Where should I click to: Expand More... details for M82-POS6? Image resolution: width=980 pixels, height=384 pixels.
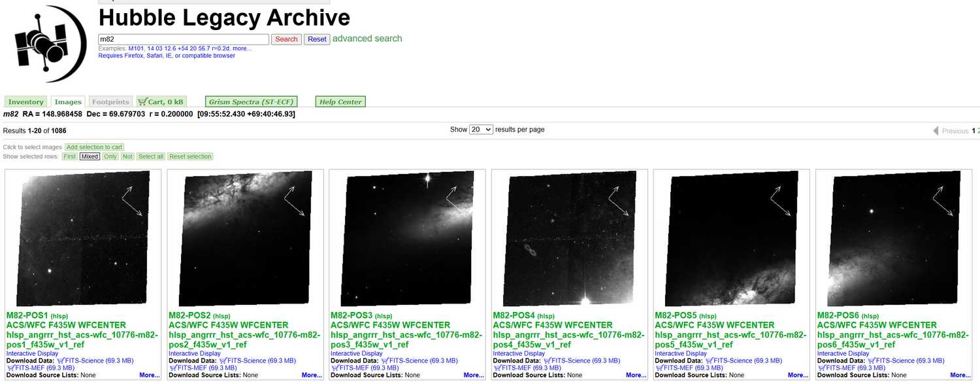[960, 375]
